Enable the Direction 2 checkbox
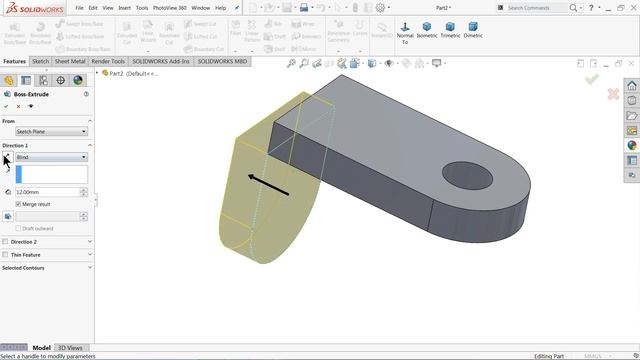Screen dimensions: 640x360 pyautogui.click(x=5, y=242)
